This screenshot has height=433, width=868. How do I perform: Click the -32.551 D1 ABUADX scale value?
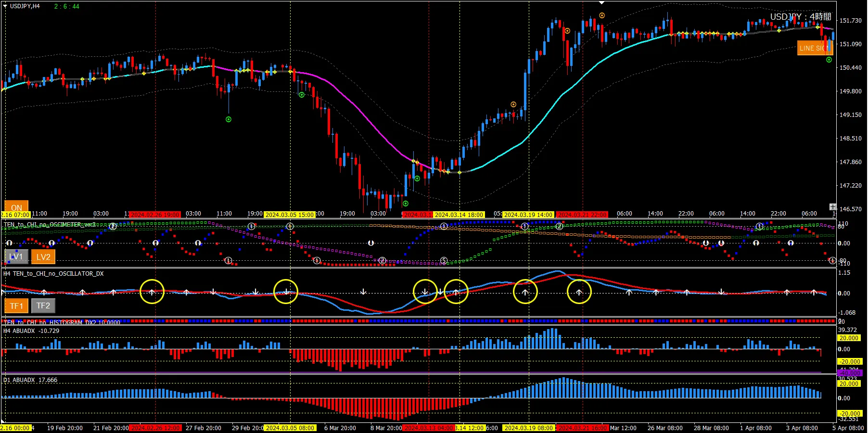click(849, 419)
